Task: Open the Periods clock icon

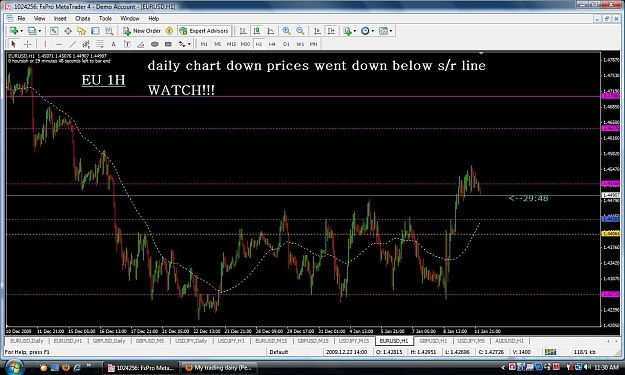Action: (x=365, y=31)
